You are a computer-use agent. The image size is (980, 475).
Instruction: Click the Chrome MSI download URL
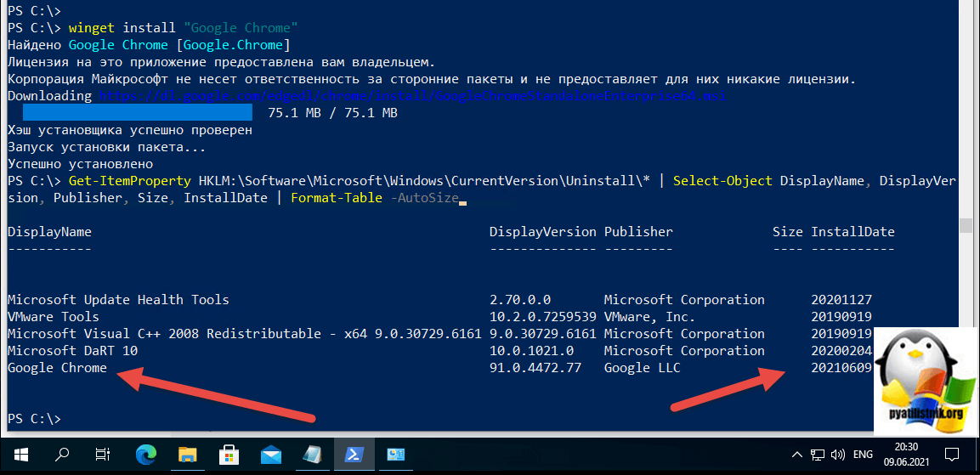click(x=412, y=96)
